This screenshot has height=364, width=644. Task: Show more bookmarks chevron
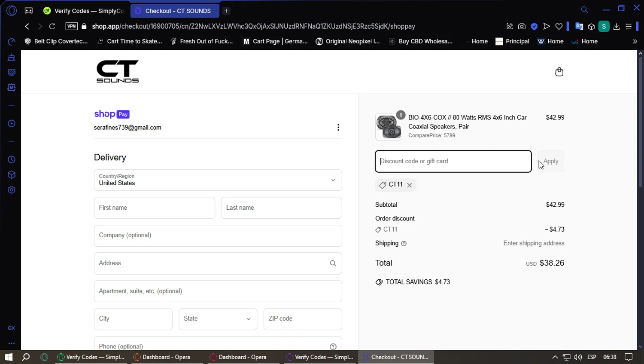[635, 41]
